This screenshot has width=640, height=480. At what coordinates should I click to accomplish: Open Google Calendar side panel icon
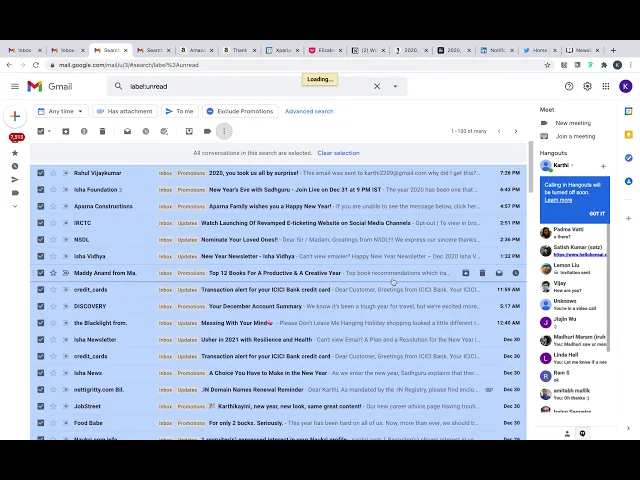coord(629,111)
